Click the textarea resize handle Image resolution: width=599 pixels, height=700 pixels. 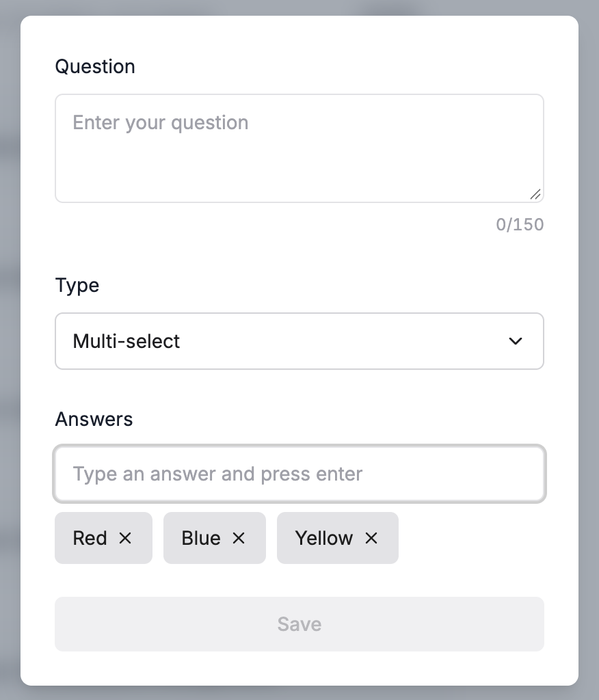pyautogui.click(x=535, y=194)
